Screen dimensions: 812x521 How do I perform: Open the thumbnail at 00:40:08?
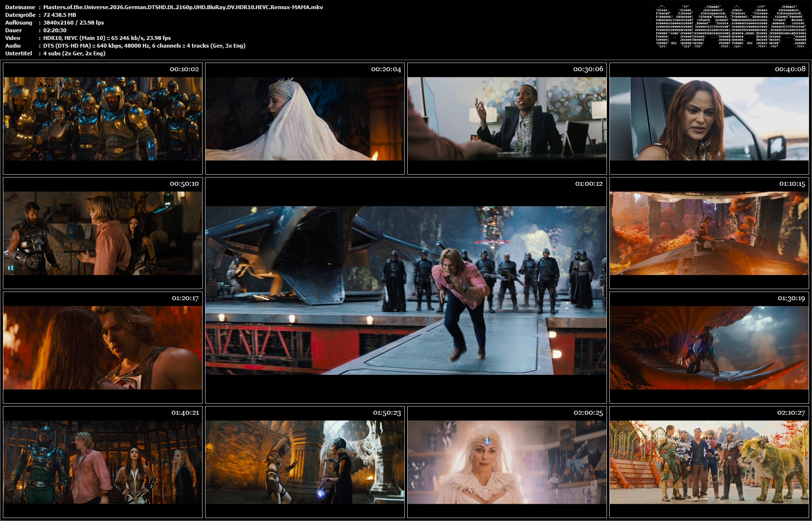click(x=709, y=118)
